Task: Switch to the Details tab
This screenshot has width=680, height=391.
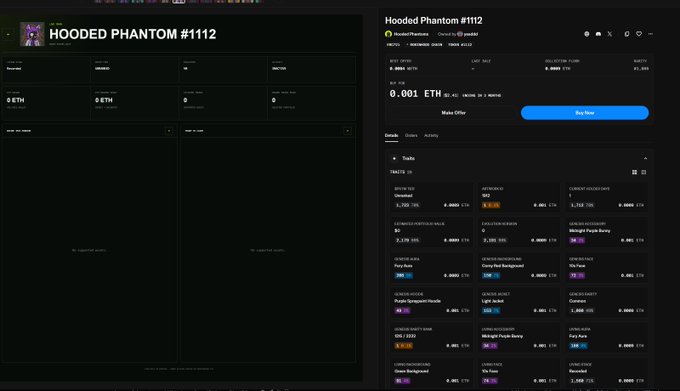Action: tap(391, 136)
